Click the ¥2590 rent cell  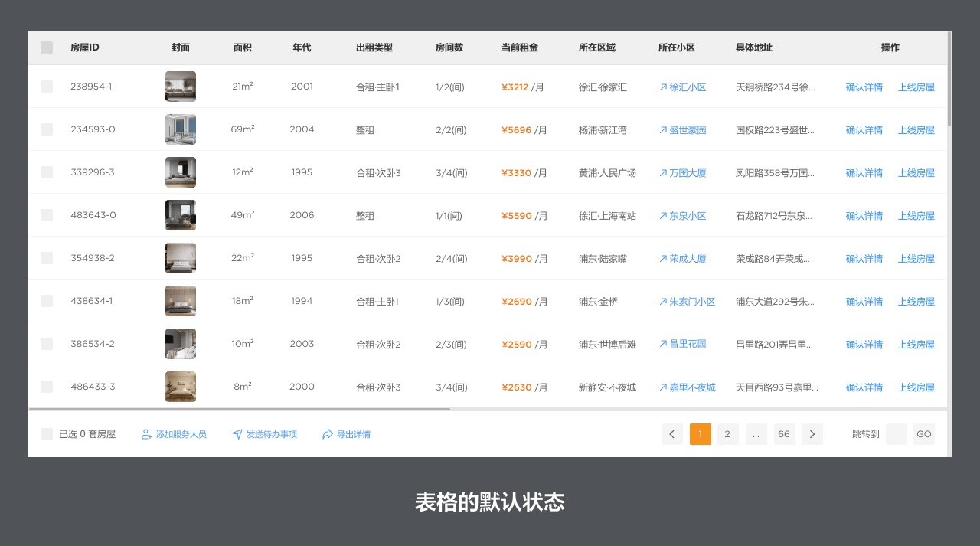click(524, 345)
